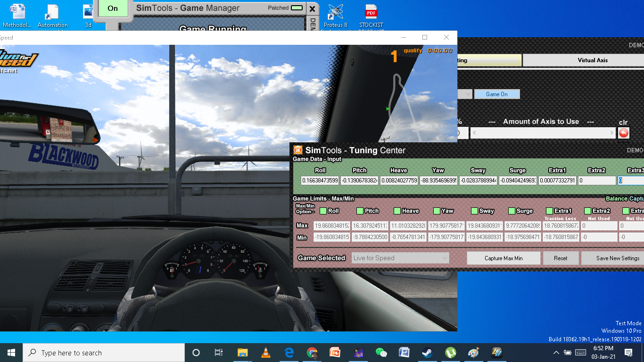Toggle the Extra1 Traction Loss checkbox
This screenshot has width=644, height=362.
[549, 211]
